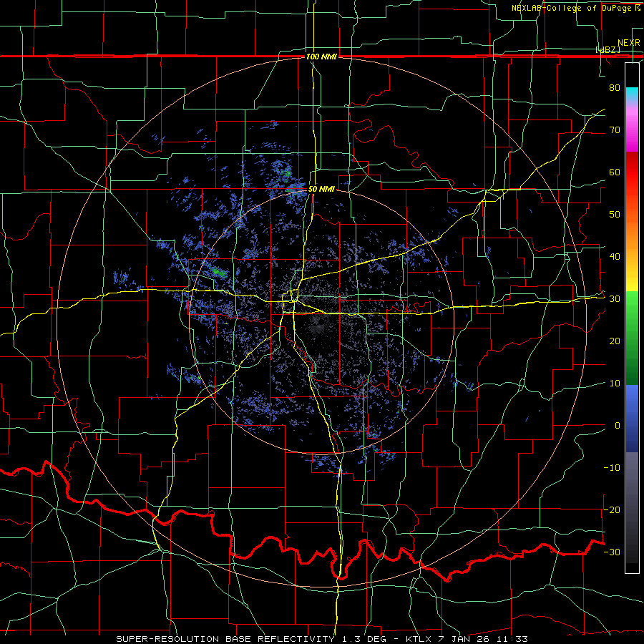The width and height of the screenshot is (644, 644).
Task: Click the 60 value on the dBZ scale
Action: (615, 172)
